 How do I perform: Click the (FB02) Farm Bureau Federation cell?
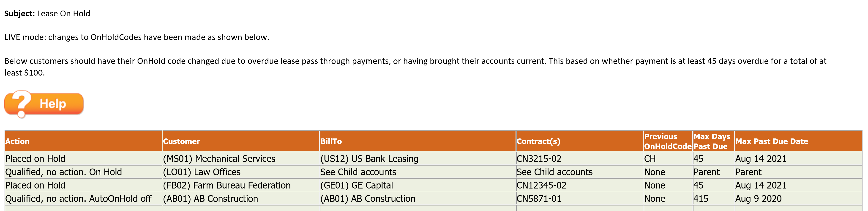(241, 185)
